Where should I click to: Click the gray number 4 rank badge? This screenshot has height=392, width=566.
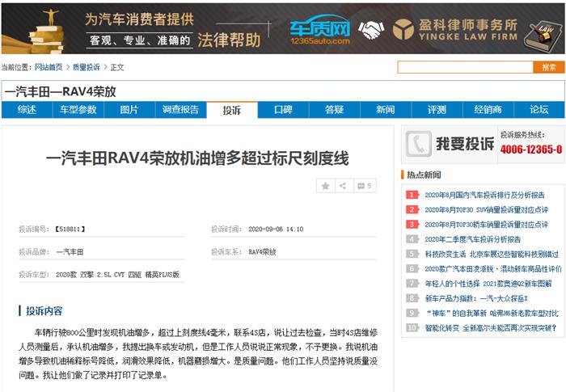412,239
